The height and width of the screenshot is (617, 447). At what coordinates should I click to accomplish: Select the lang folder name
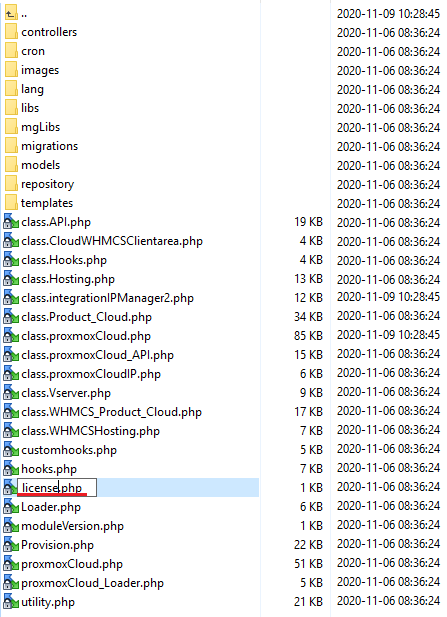[32, 89]
